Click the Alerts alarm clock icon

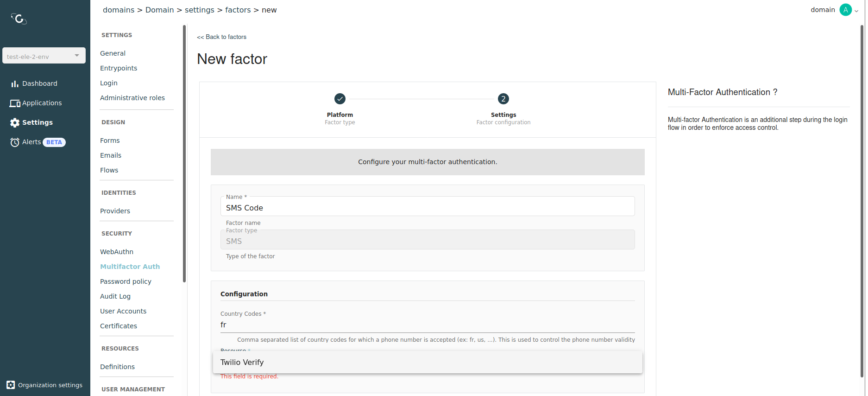pyautogui.click(x=15, y=142)
